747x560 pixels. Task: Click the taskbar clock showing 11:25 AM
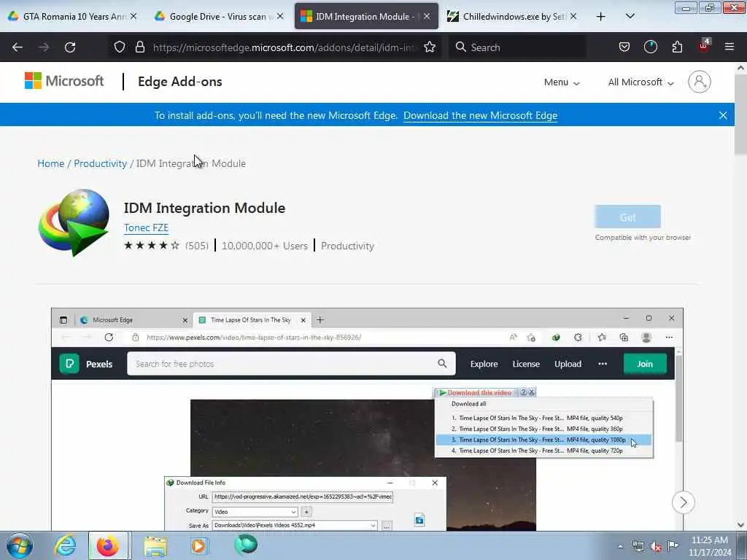710,546
